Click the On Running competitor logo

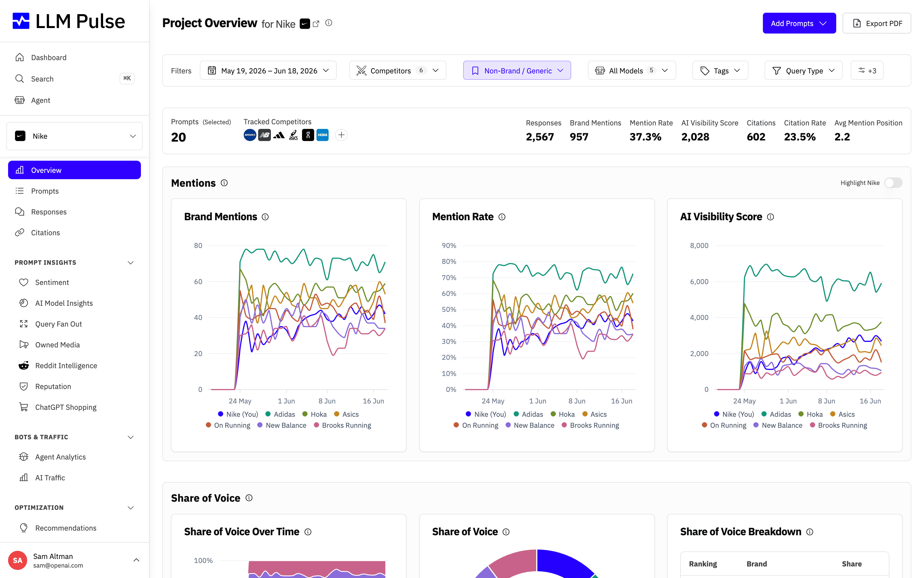tap(308, 135)
